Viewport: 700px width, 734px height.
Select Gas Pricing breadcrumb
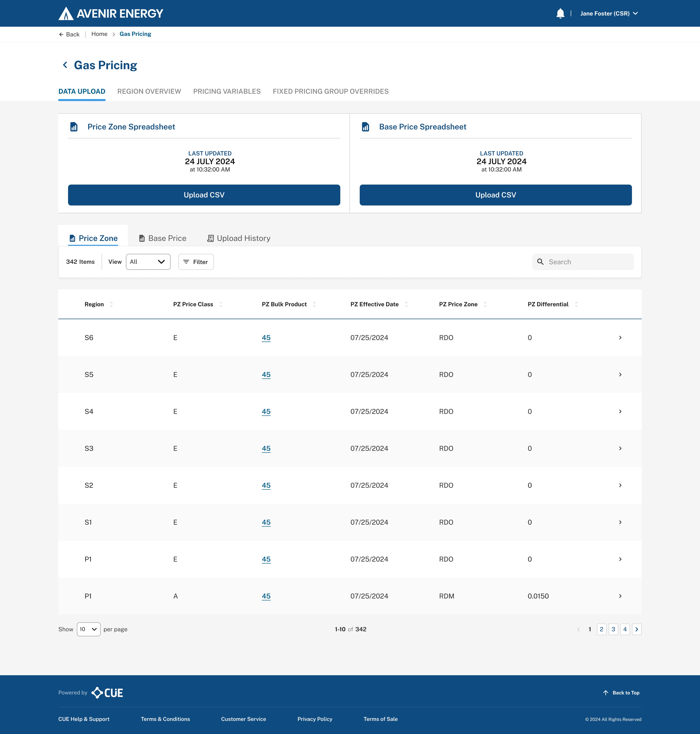[135, 34]
